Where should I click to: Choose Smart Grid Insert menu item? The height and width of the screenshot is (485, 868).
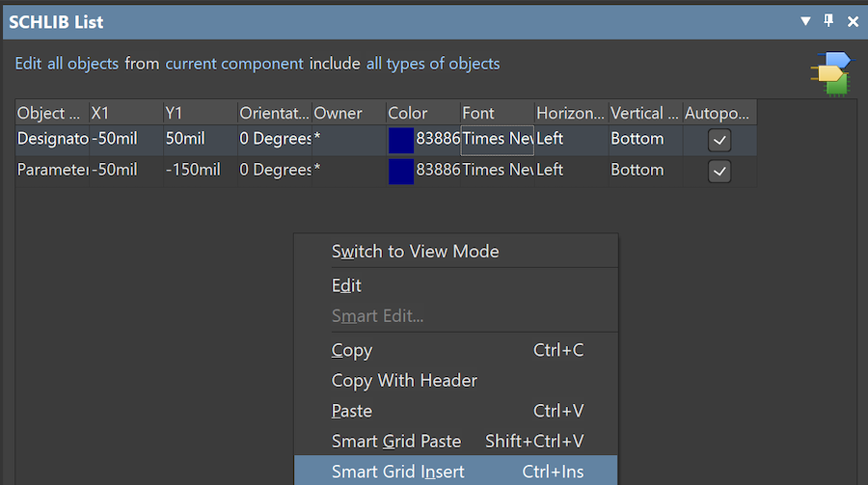[456, 471]
